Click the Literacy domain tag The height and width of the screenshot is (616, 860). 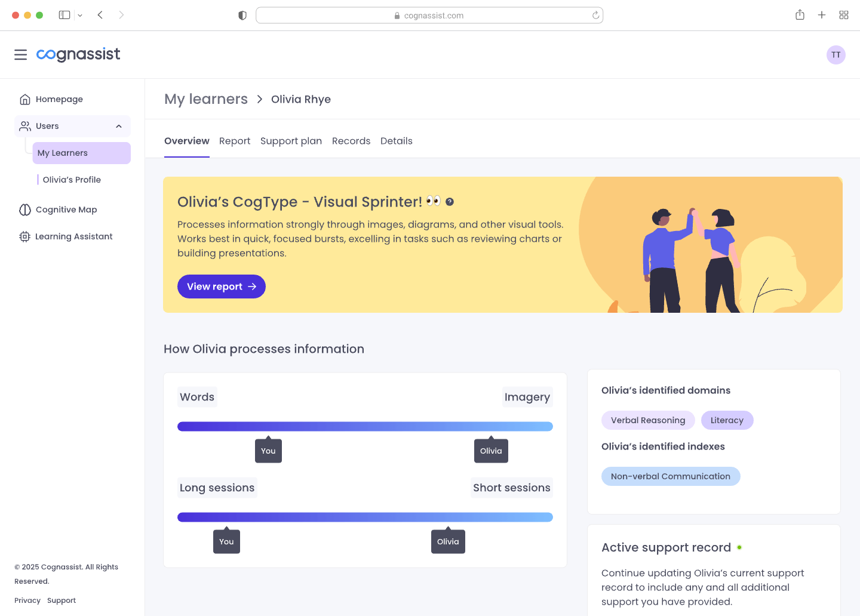coord(727,420)
